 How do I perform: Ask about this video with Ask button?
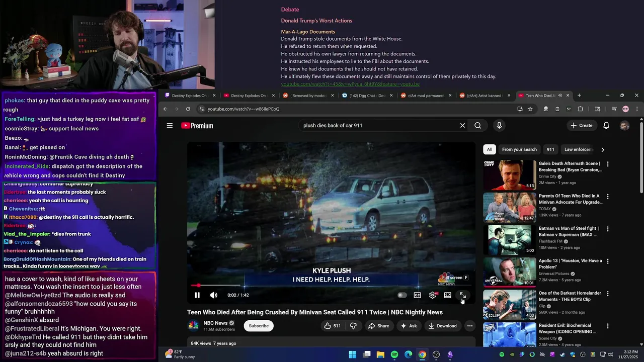point(408,326)
